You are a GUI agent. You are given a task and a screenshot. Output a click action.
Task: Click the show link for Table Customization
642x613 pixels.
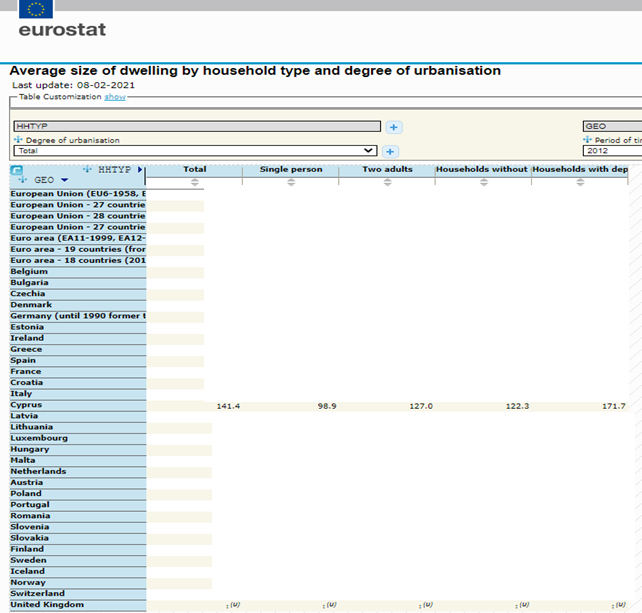[115, 97]
